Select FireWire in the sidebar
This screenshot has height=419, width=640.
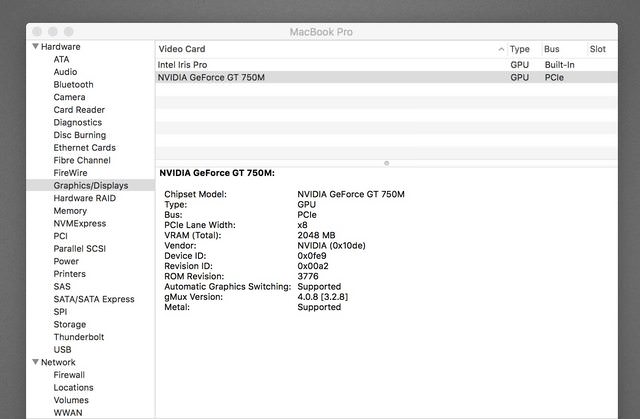[x=70, y=173]
